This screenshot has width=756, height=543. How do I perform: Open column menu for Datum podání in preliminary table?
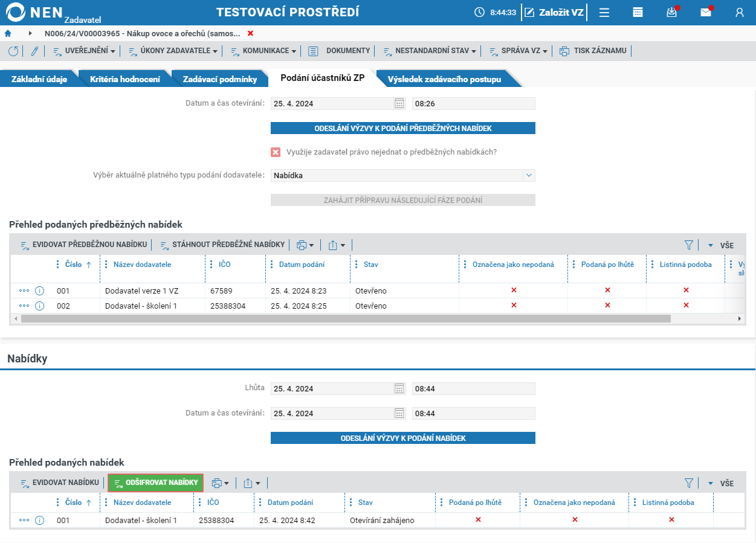[x=272, y=264]
